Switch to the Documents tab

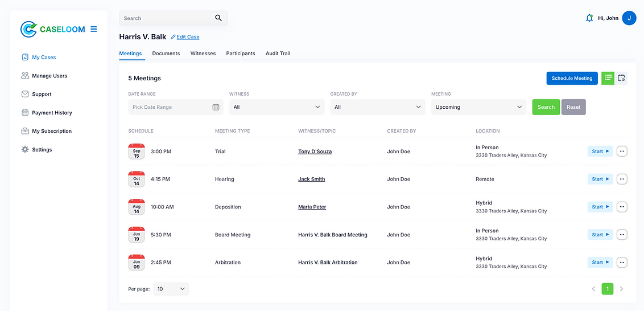point(166,54)
